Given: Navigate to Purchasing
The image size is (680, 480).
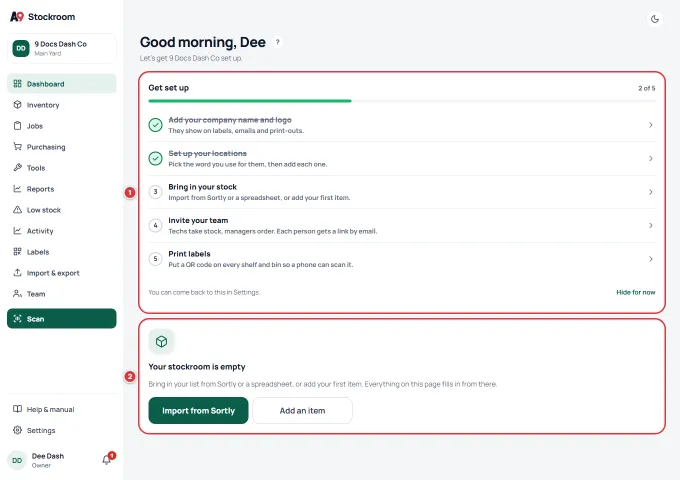Looking at the screenshot, I should point(62,147).
